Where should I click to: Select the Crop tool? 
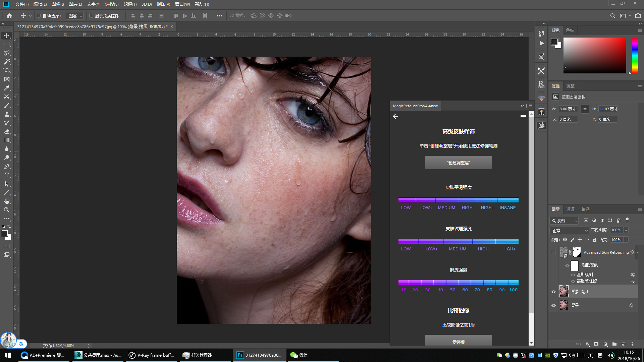[x=7, y=70]
